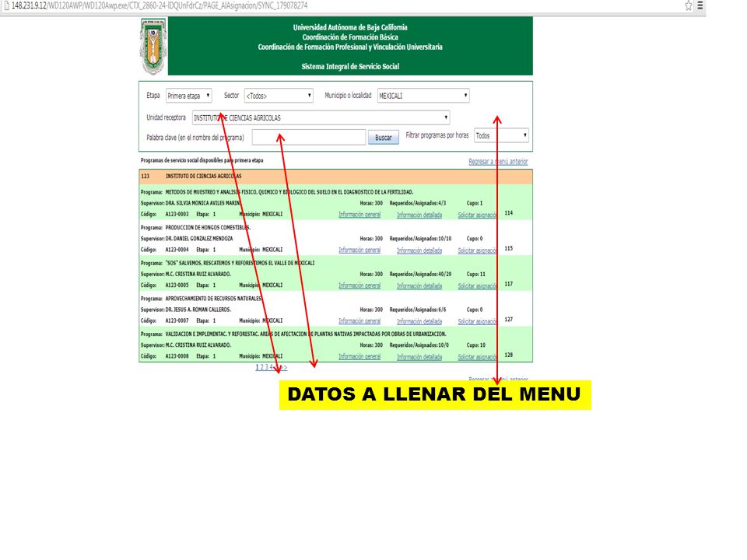Open Información general for A123-0007

(x=359, y=321)
